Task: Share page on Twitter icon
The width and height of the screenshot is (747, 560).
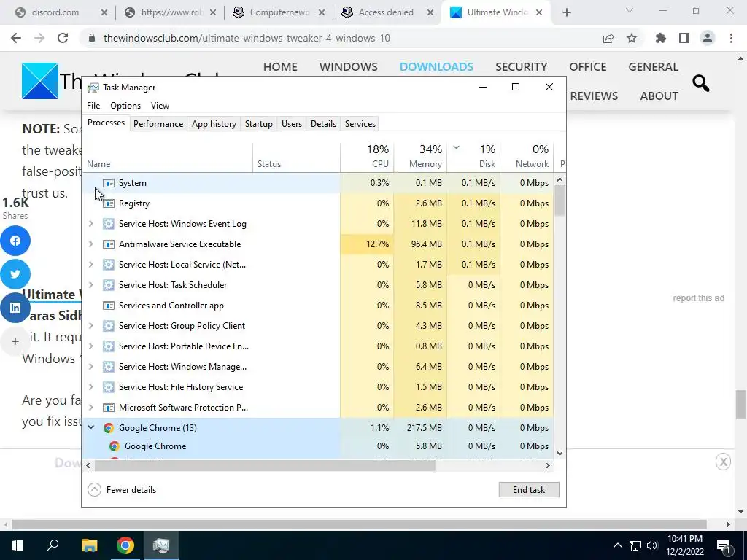Action: (x=15, y=274)
